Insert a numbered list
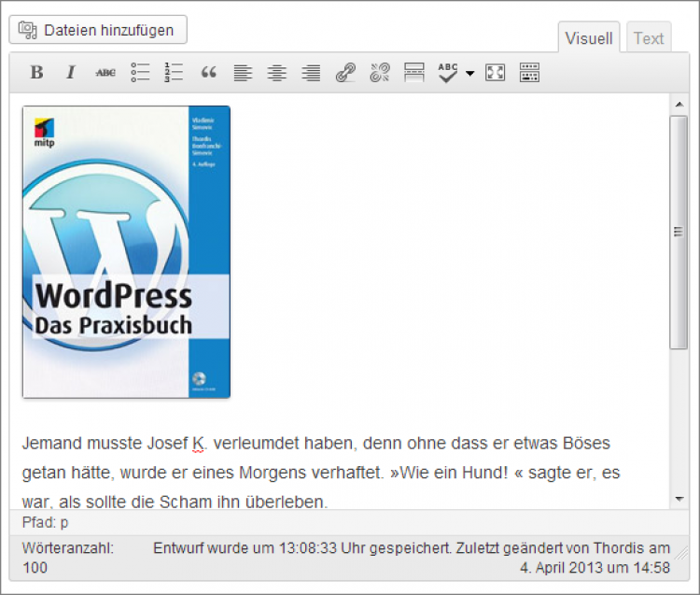700x595 pixels. tap(174, 73)
